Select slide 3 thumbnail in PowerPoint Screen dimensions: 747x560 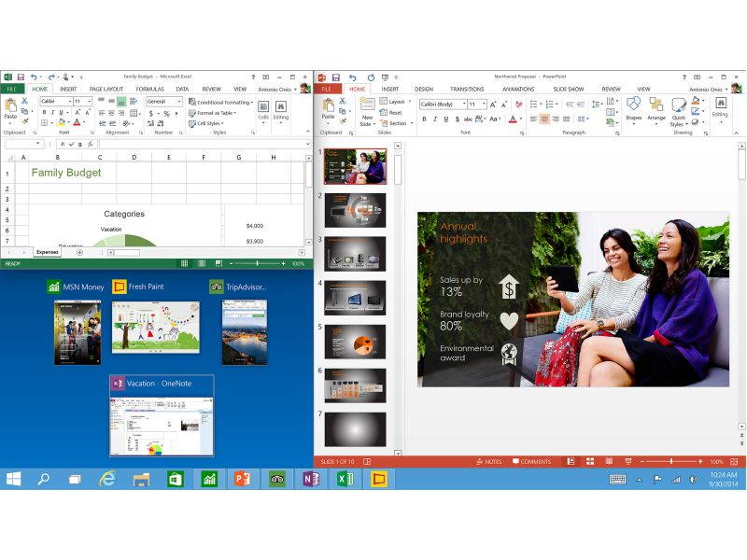pyautogui.click(x=358, y=251)
